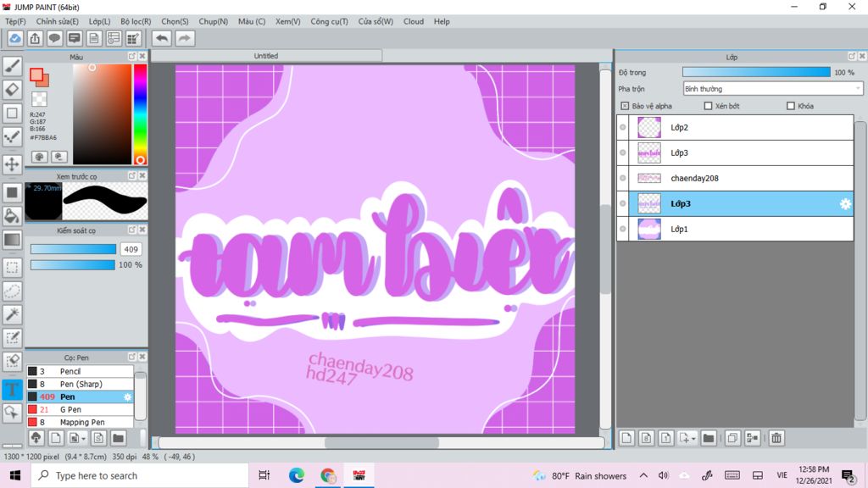Image resolution: width=868 pixels, height=488 pixels.
Task: Show hidden system tray icons
Action: pyautogui.click(x=643, y=475)
